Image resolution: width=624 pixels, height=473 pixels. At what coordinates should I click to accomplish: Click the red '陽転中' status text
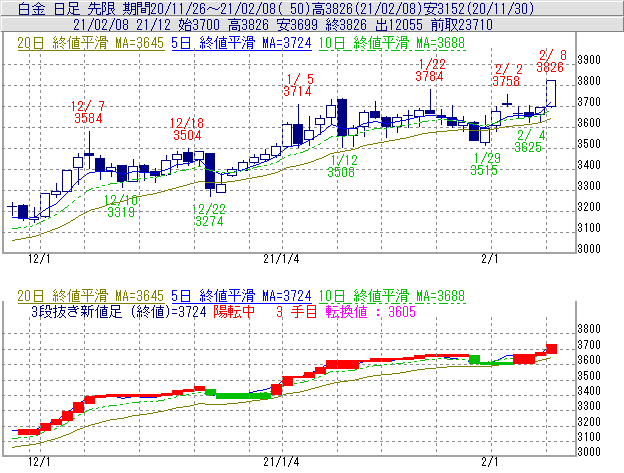click(x=234, y=311)
